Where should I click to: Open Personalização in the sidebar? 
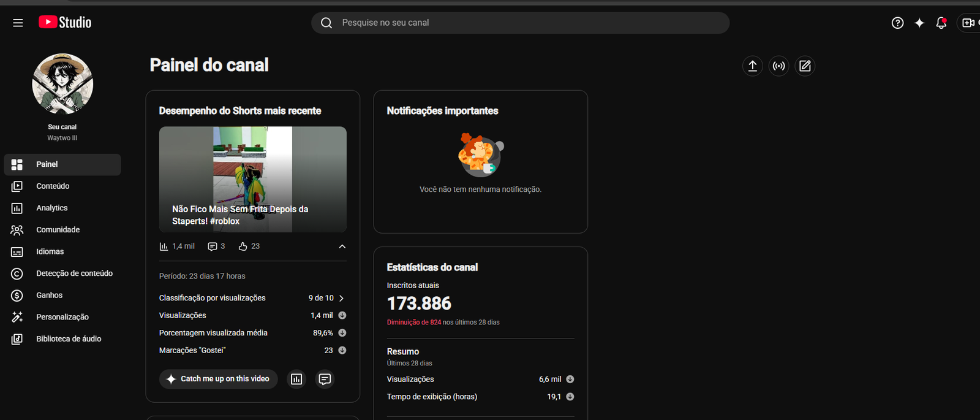pos(62,317)
